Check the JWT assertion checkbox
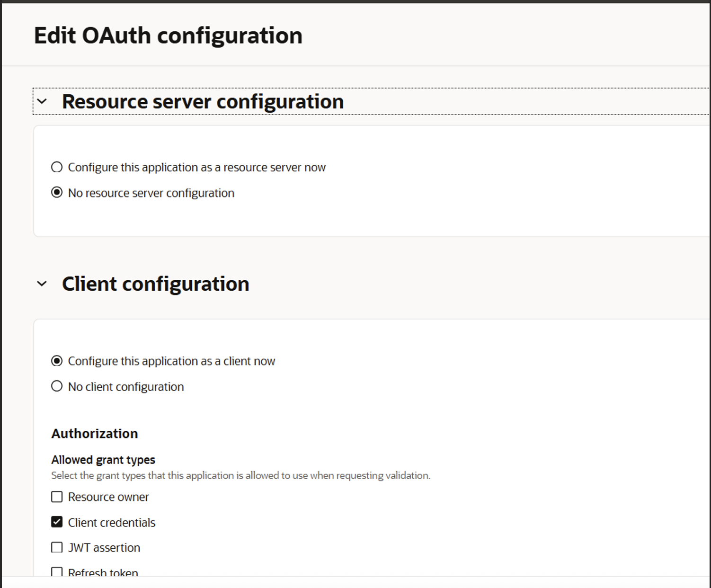711x588 pixels. point(56,547)
